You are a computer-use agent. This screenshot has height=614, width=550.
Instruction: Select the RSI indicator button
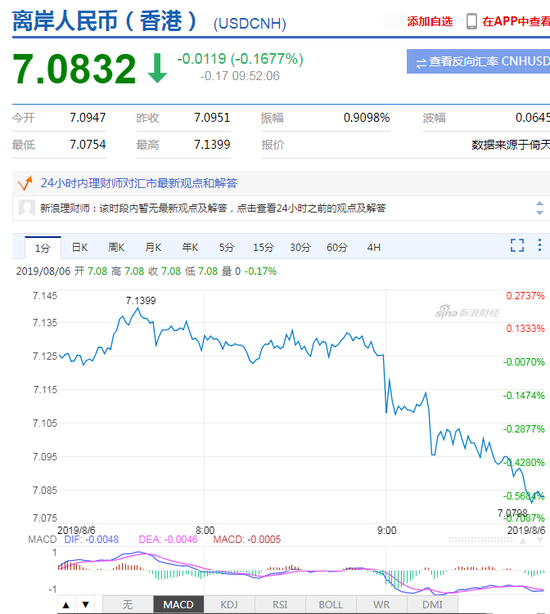point(280,605)
